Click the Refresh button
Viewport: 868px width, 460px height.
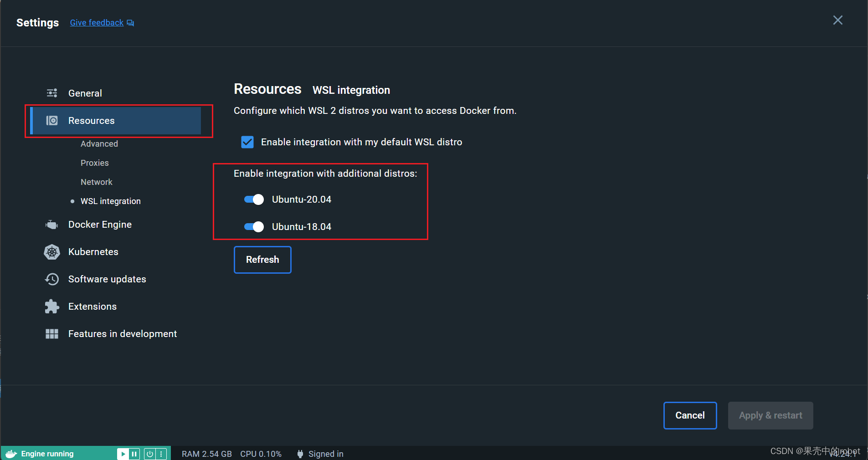[x=262, y=260]
